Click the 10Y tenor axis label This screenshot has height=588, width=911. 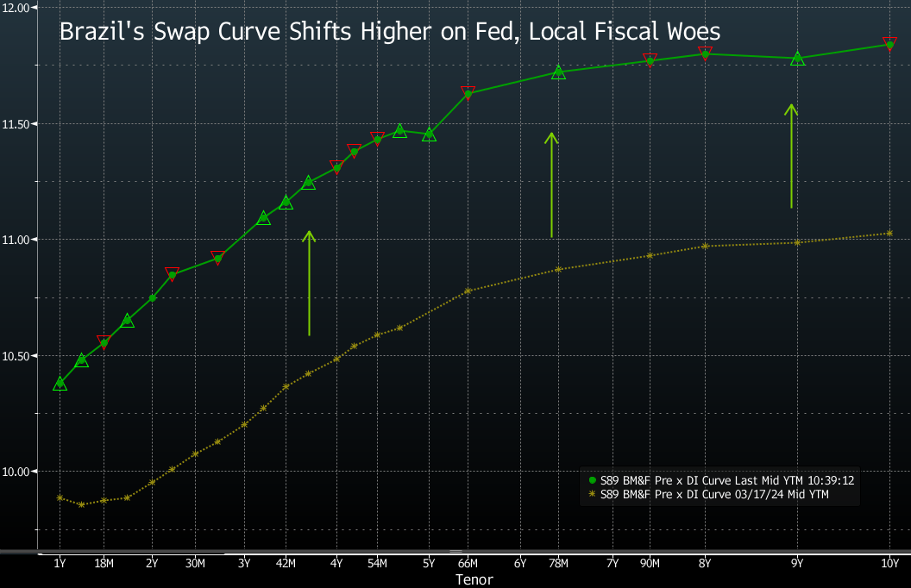[889, 563]
